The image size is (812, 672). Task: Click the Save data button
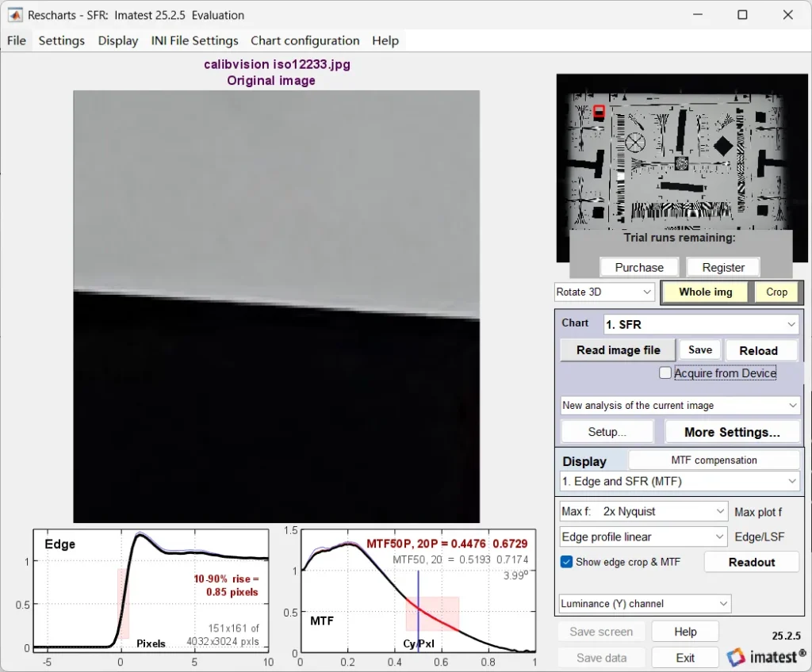pos(601,658)
